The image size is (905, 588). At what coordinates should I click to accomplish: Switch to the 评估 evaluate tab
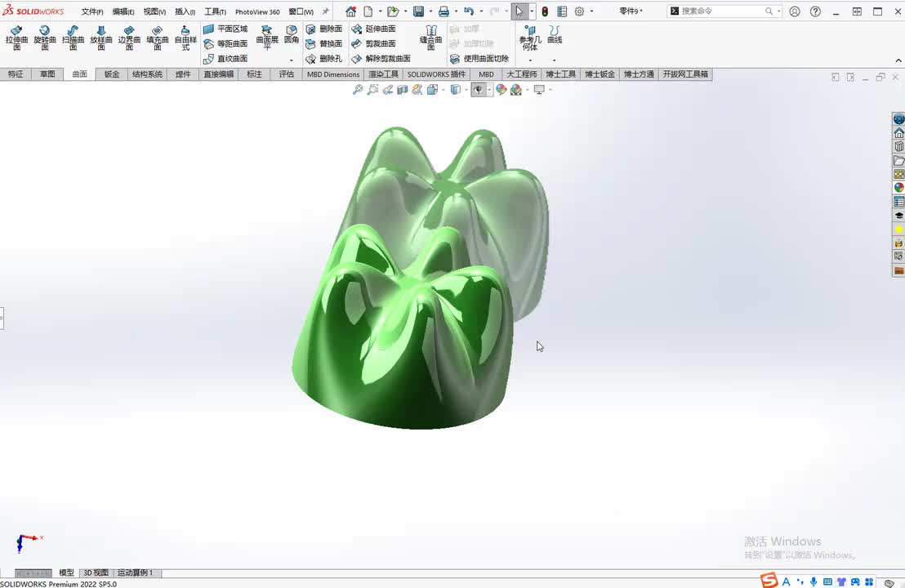pyautogui.click(x=286, y=74)
